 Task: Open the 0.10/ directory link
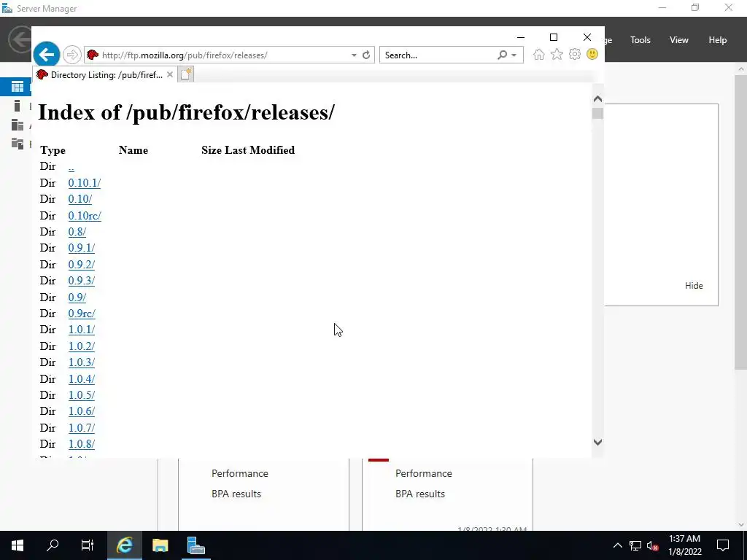[x=80, y=199]
